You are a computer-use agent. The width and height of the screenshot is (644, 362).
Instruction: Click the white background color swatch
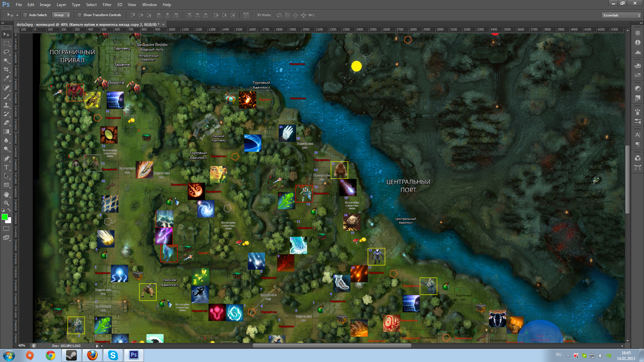(9, 221)
